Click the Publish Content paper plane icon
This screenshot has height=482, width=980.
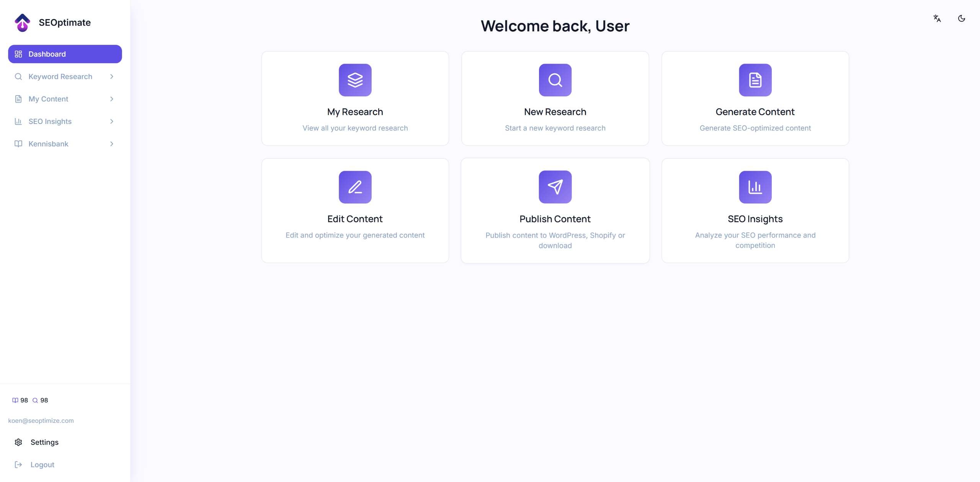[x=555, y=187]
